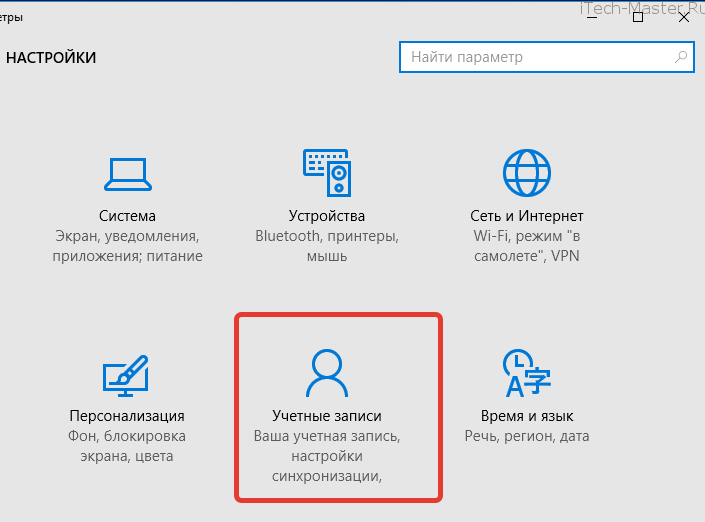705x522 pixels.
Task: Click the magnifier icon in the search box
Action: 679,57
